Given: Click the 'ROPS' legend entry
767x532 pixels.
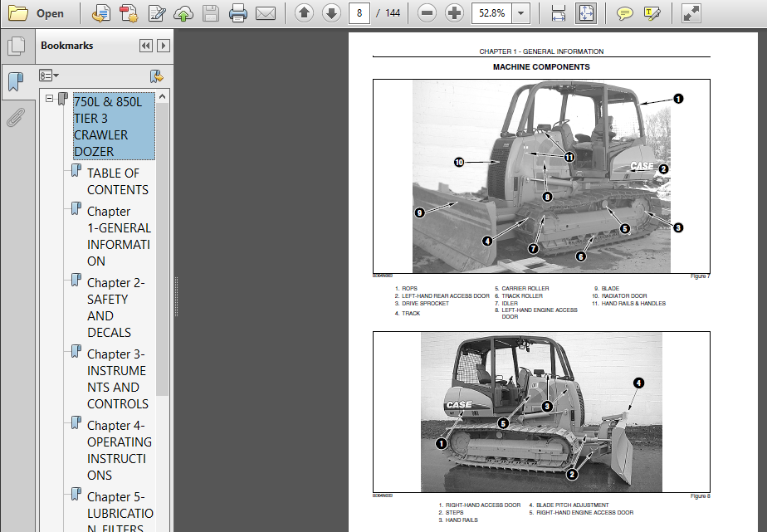Looking at the screenshot, I should (x=406, y=289).
